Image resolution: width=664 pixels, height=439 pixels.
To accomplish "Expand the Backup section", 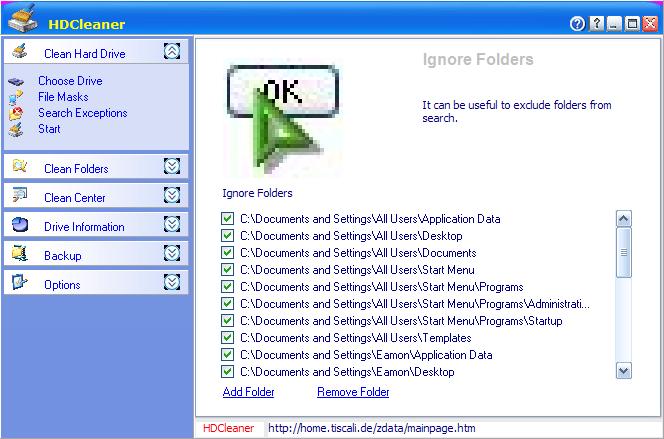I will (172, 253).
